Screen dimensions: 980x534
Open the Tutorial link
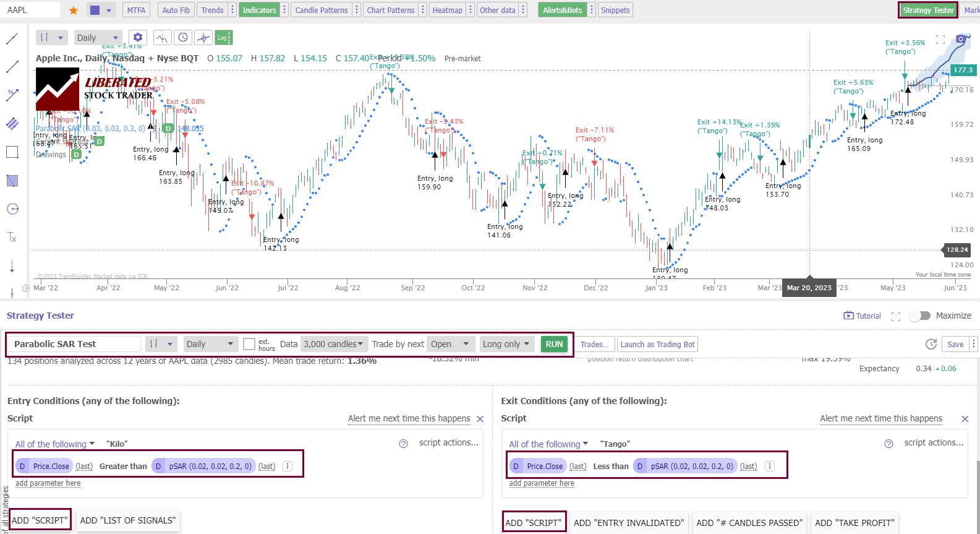pyautogui.click(x=863, y=316)
